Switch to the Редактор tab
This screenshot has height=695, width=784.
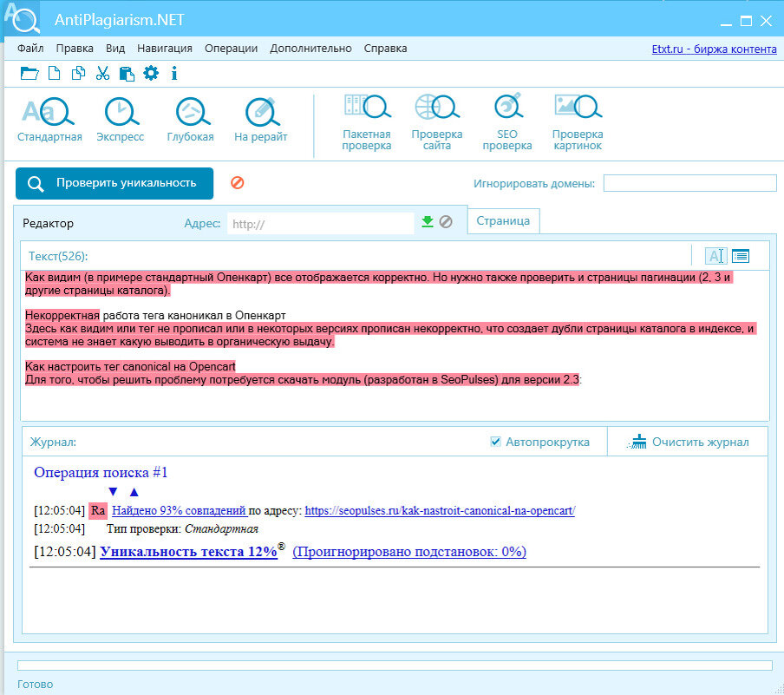click(x=48, y=223)
